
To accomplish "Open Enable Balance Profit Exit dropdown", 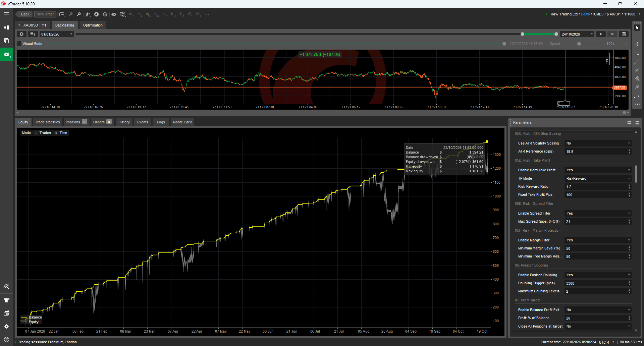I will click(x=598, y=310).
